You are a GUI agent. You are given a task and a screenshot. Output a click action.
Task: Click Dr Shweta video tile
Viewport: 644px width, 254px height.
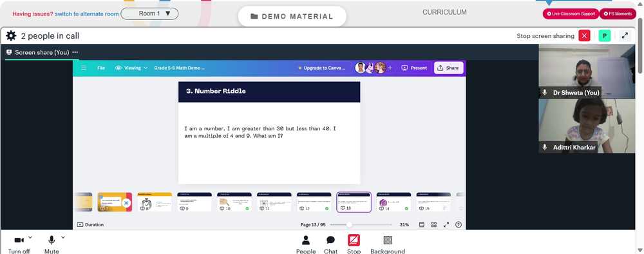point(587,71)
